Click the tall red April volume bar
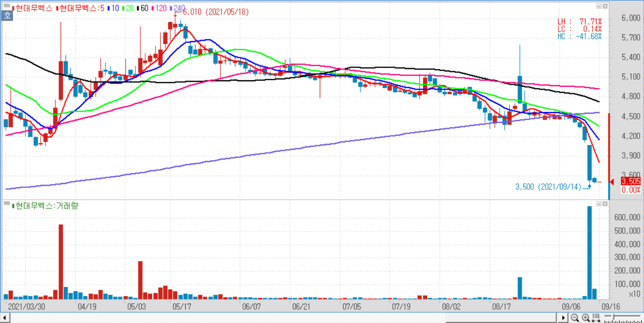644x323 pixels. (61, 262)
